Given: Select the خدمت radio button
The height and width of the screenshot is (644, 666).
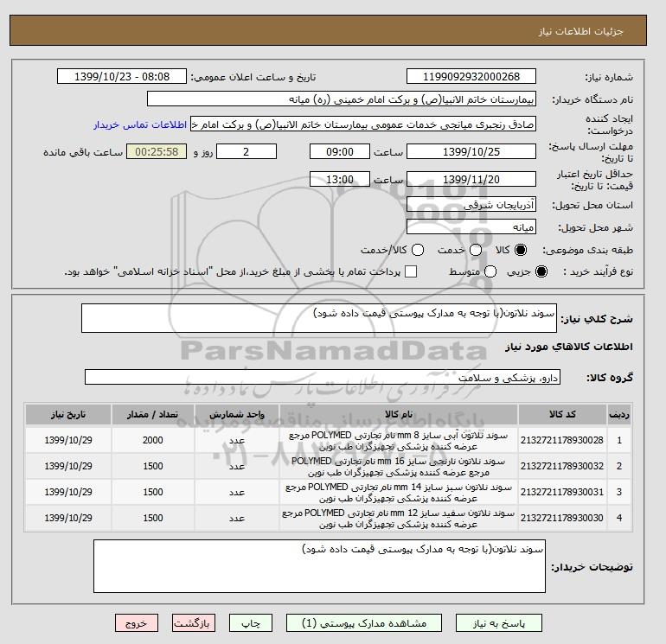Looking at the screenshot, I should click(x=476, y=250).
